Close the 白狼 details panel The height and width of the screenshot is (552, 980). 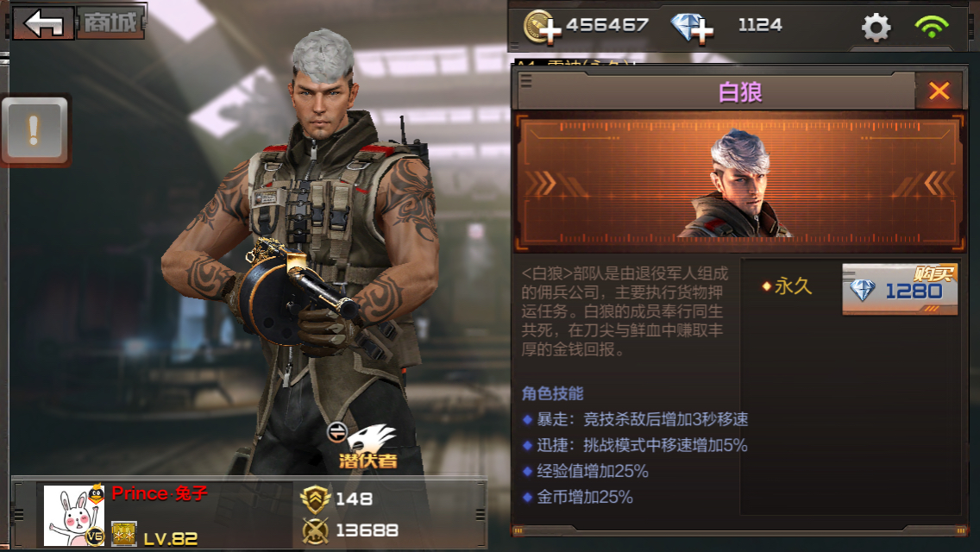point(938,91)
